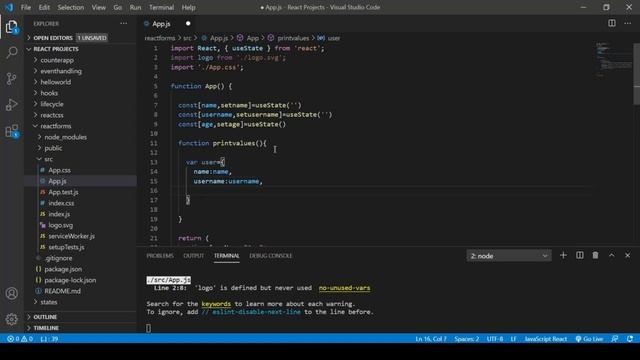Open Manage gear icon
This screenshot has width=640, height=360.
click(x=12, y=319)
